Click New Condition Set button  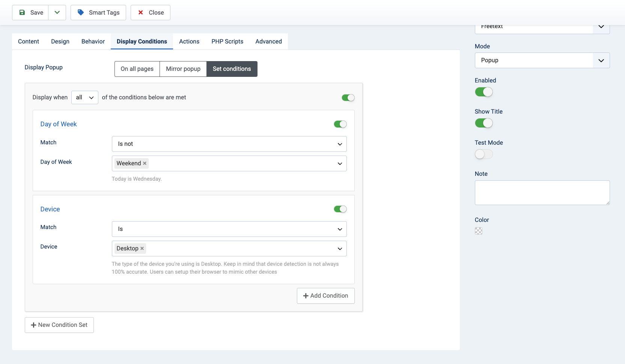[x=59, y=325]
